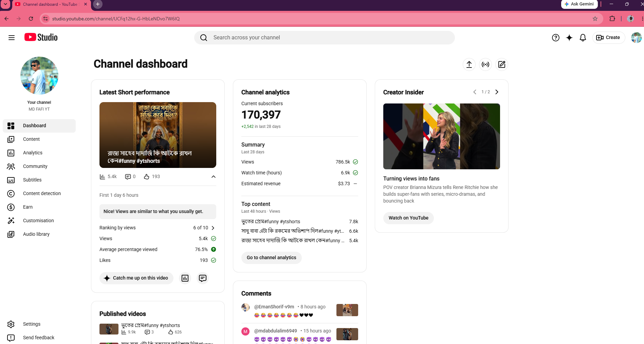Open Content in the sidebar

39,139
